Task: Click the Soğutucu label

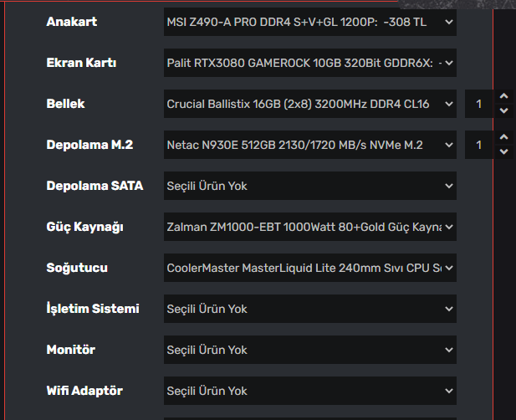Action: click(77, 268)
